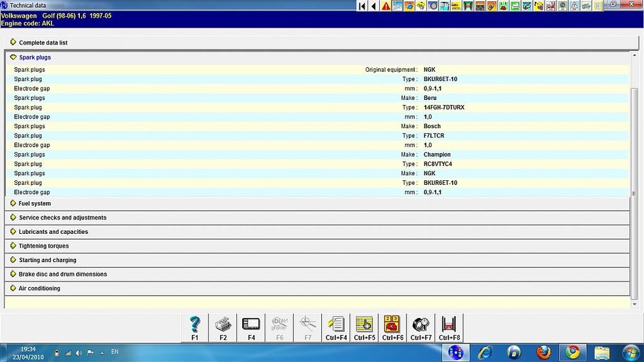This screenshot has width=644, height=362.
Task: Select the original equipment value NGK
Action: (x=429, y=70)
